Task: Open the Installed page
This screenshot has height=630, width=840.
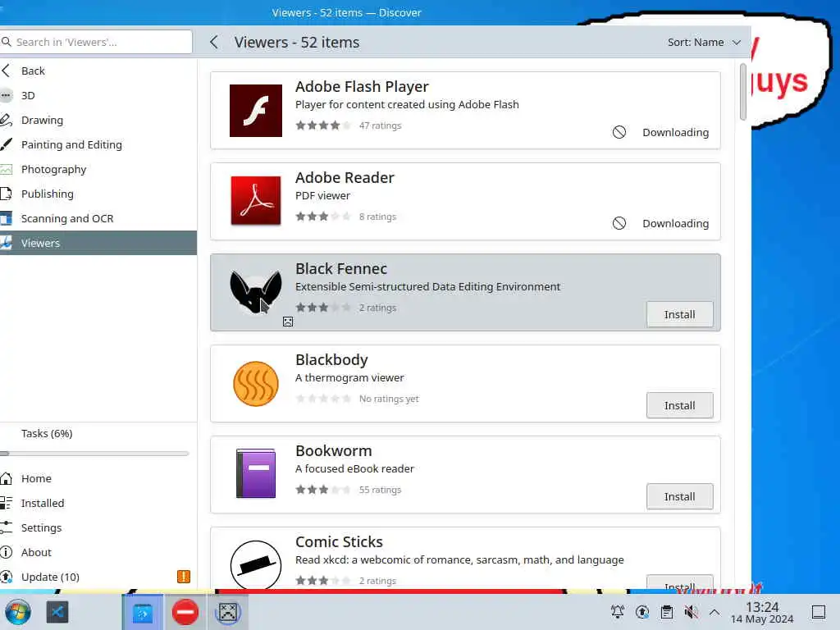Action: (x=98, y=503)
